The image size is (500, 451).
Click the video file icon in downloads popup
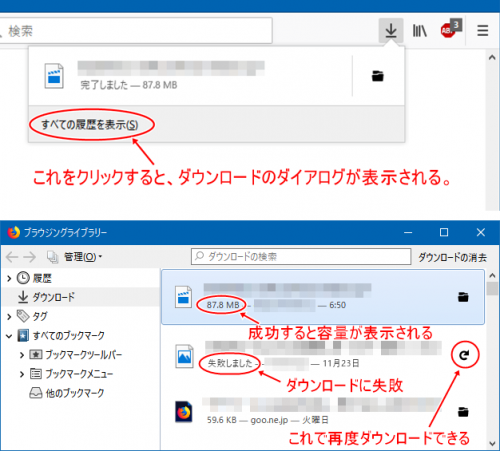click(x=54, y=76)
